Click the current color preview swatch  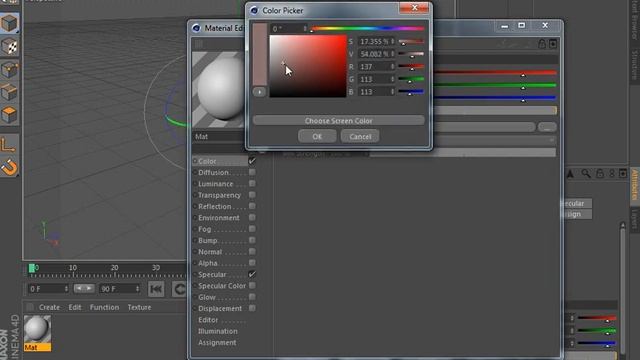click(x=260, y=54)
